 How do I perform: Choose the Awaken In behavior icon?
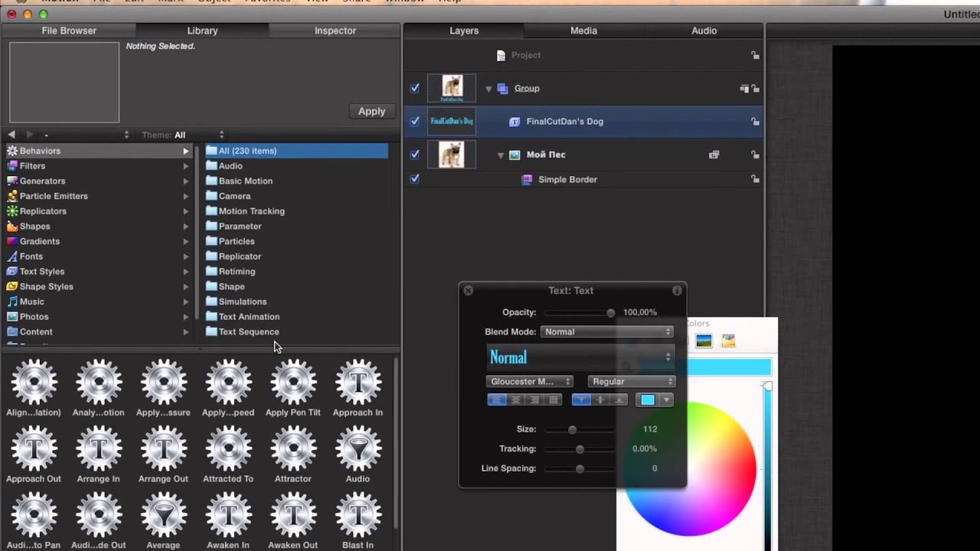(228, 515)
